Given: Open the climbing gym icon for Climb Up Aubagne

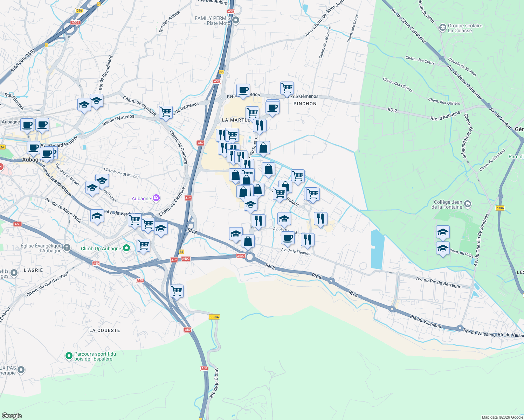Looking at the screenshot, I should coord(126,247).
